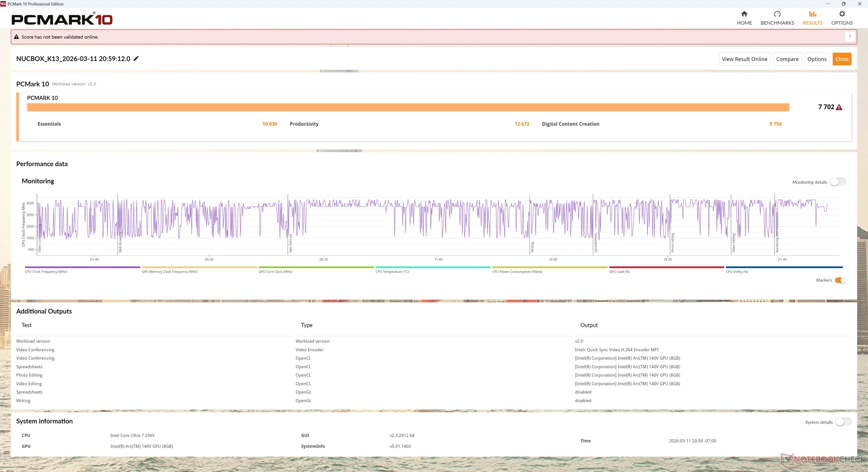Click the alert icon in validation banner
868x472 pixels.
pyautogui.click(x=16, y=37)
